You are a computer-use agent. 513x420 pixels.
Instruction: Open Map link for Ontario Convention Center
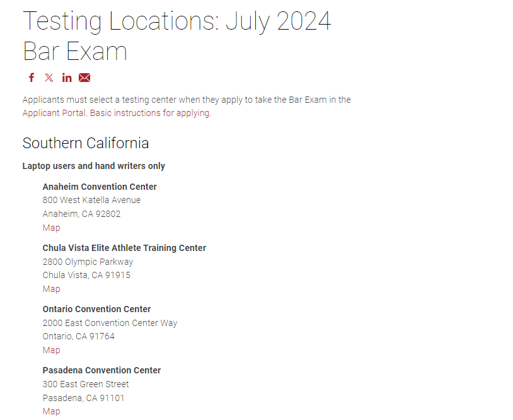(52, 350)
